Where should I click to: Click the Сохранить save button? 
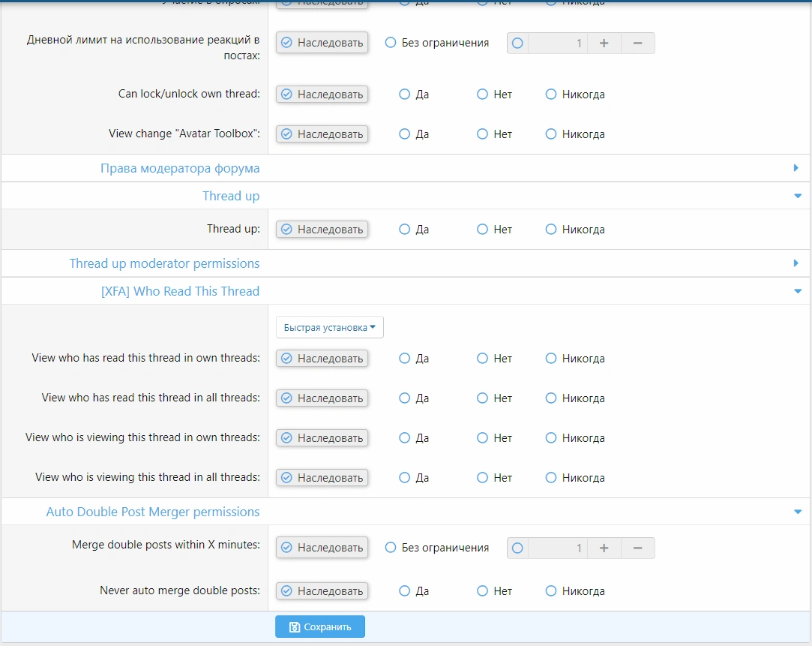(x=320, y=627)
